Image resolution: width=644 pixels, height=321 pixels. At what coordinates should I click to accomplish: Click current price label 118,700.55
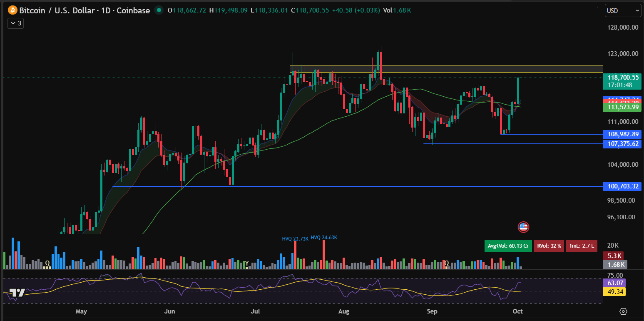[623, 77]
